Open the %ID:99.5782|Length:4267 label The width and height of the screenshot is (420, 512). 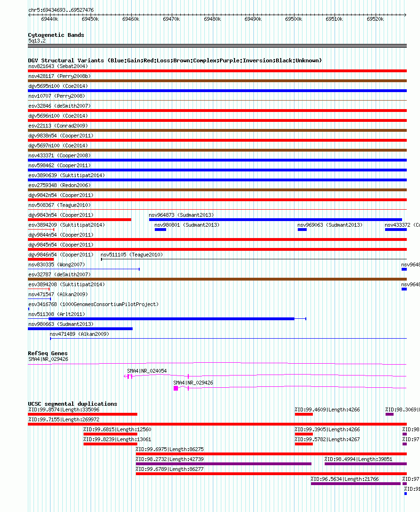[328, 440]
